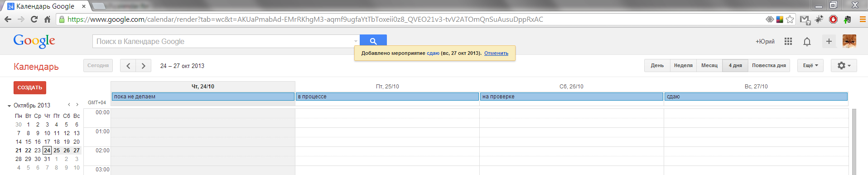Click the Google+ share plus button
The height and width of the screenshot is (175, 868).
click(829, 41)
